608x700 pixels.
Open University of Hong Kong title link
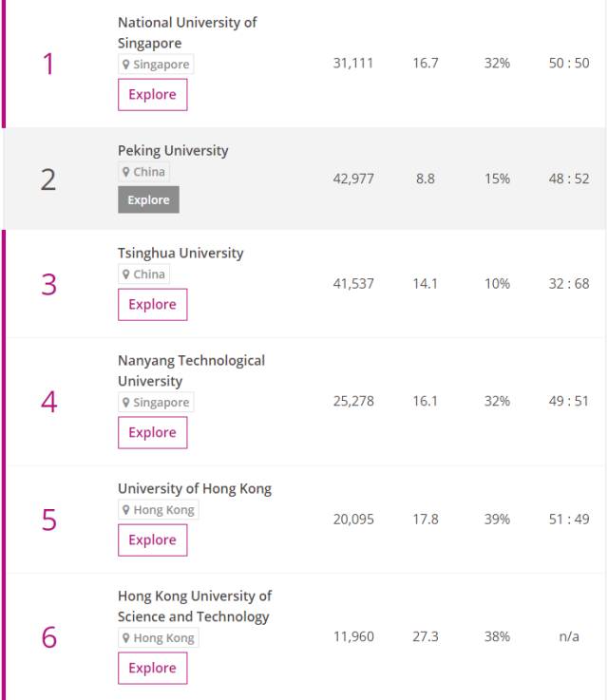click(195, 488)
